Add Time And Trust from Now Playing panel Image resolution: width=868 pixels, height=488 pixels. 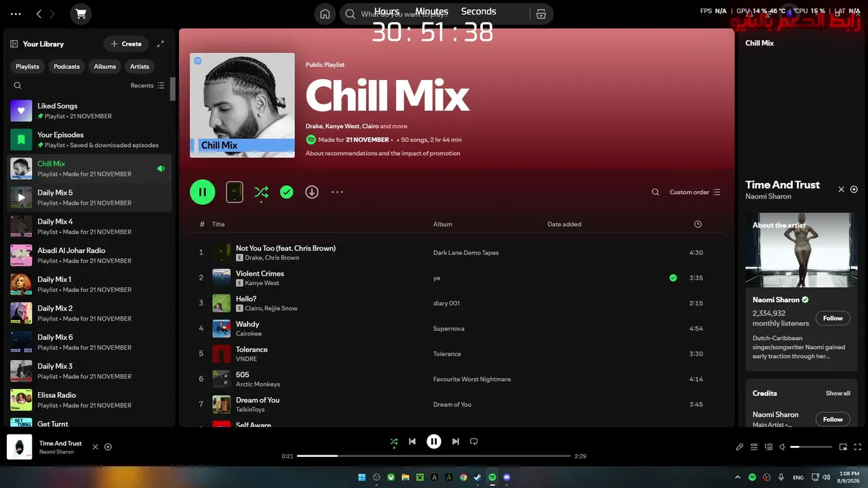coord(854,190)
